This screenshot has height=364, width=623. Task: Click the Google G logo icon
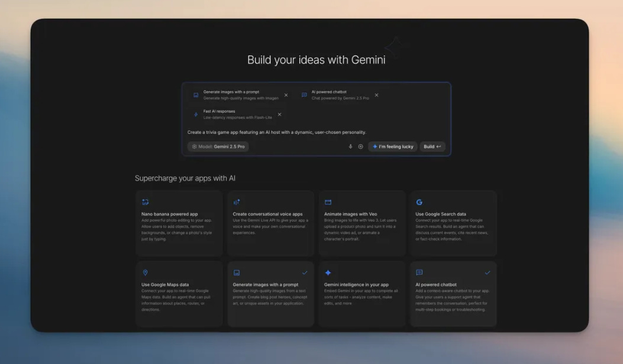419,202
